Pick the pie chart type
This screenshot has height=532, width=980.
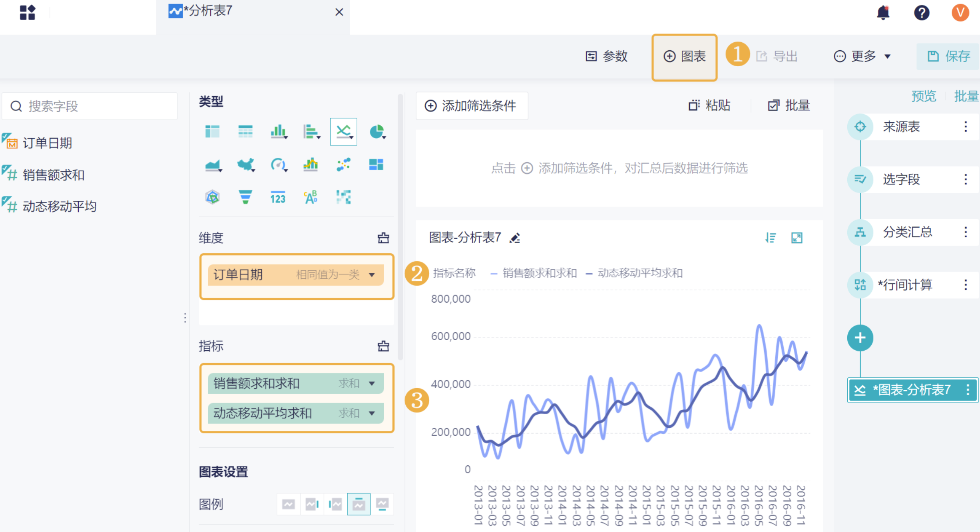(377, 131)
